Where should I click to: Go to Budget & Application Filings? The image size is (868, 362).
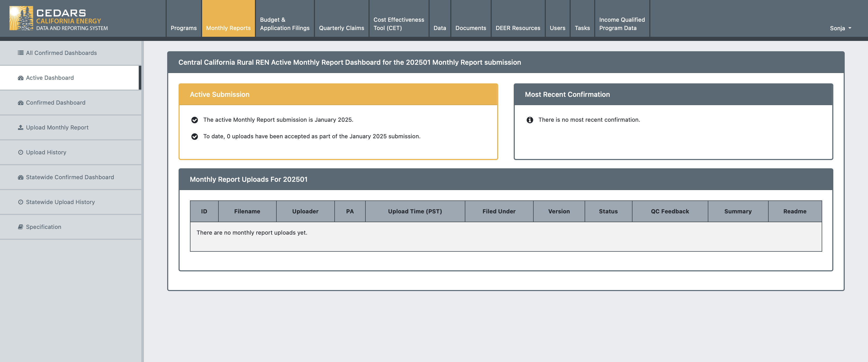pos(284,24)
